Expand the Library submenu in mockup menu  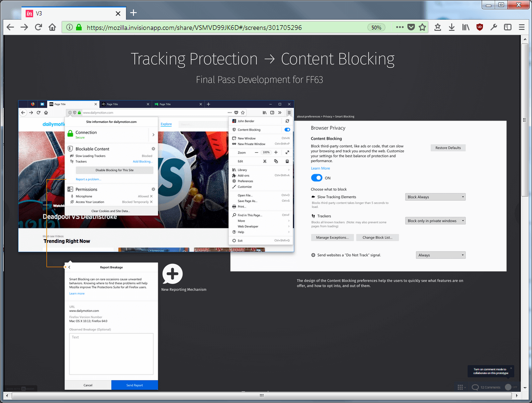(261, 170)
